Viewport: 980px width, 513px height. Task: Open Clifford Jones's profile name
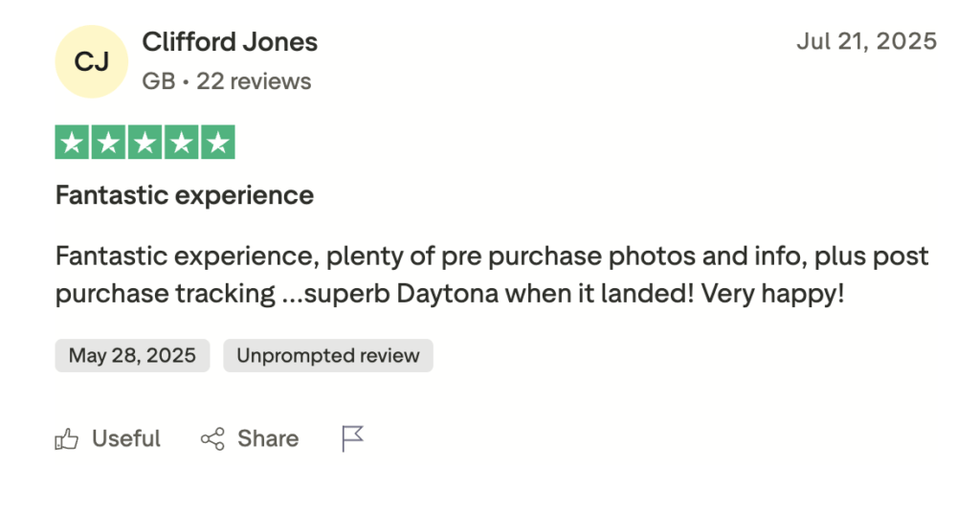(x=230, y=42)
